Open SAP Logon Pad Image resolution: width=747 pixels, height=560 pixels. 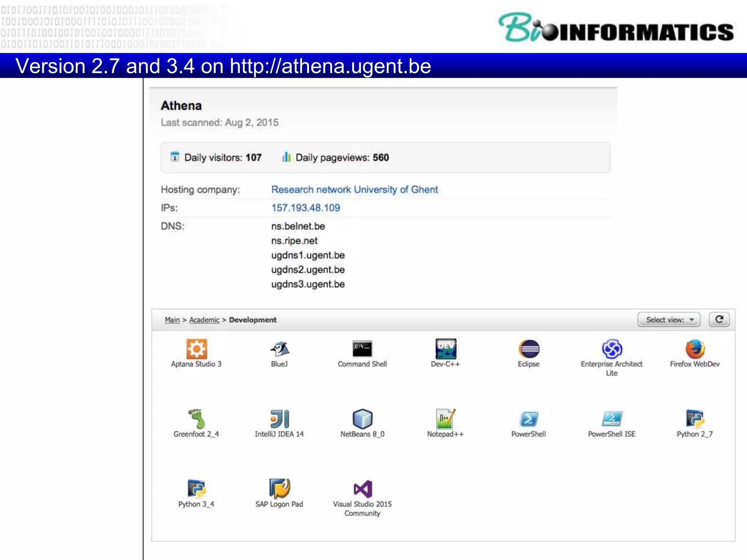point(279,489)
